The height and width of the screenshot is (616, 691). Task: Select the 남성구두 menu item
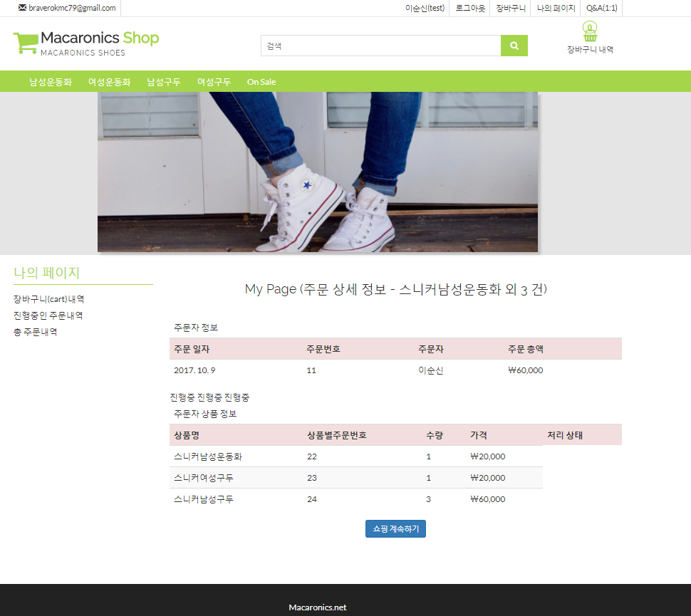(164, 82)
